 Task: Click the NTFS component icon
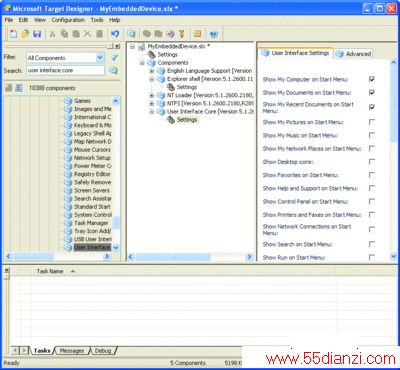click(x=161, y=103)
